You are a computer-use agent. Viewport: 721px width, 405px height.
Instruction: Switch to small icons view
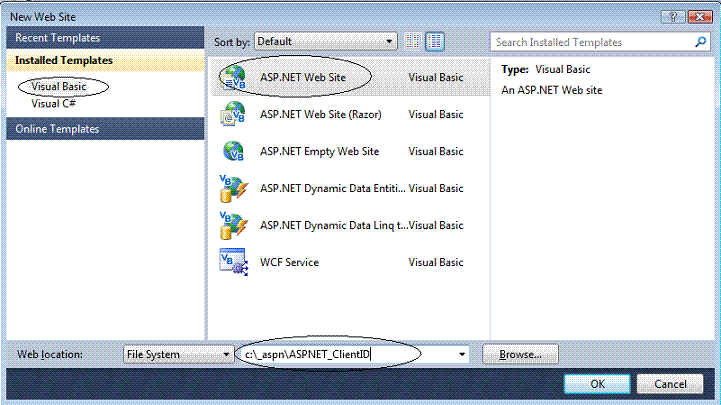(412, 42)
